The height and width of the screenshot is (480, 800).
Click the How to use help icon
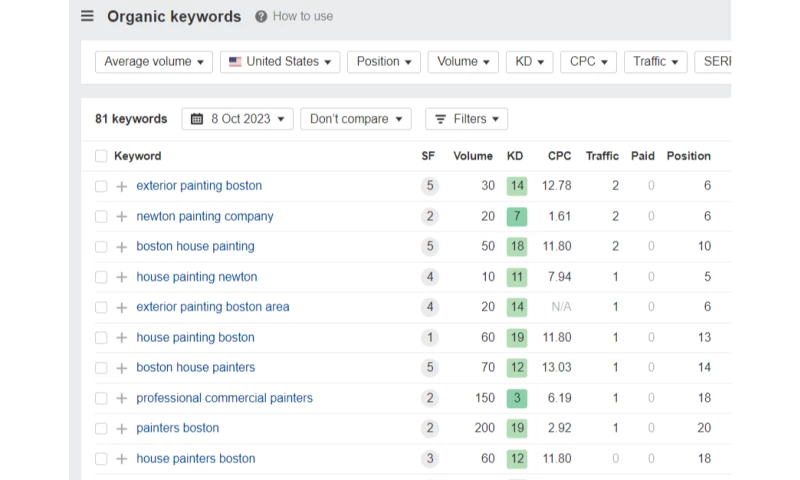click(261, 16)
